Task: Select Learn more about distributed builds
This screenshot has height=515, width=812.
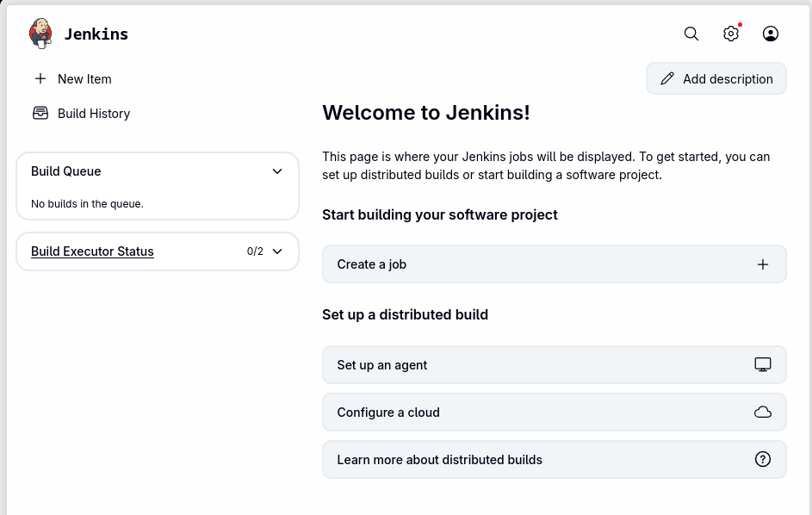Action: click(x=439, y=460)
